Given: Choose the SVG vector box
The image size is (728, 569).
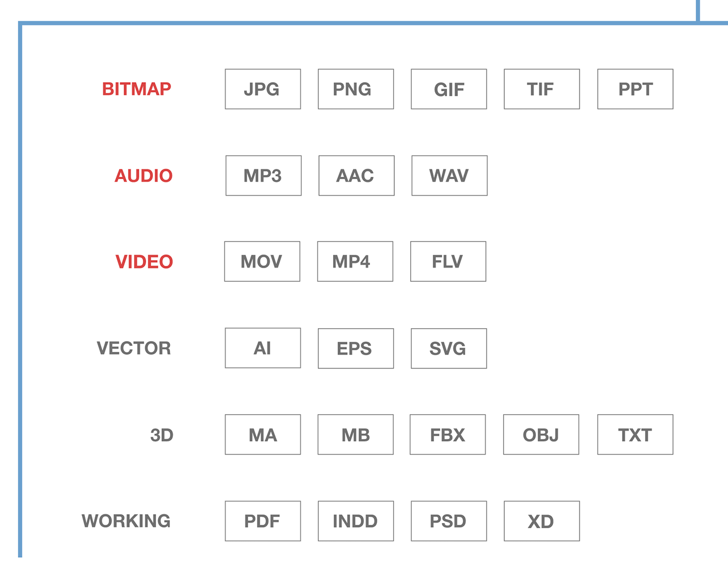Looking at the screenshot, I should [449, 349].
